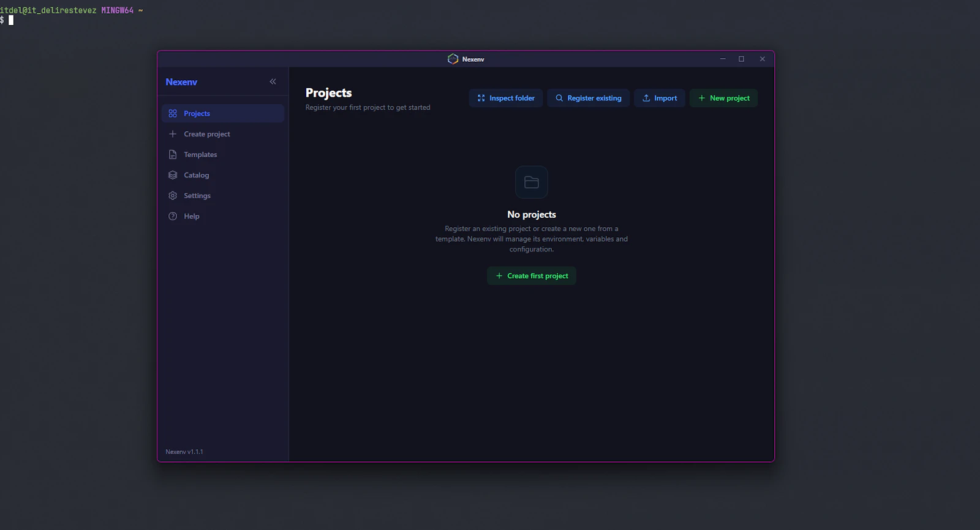Click the Inspect folder button

pos(506,98)
